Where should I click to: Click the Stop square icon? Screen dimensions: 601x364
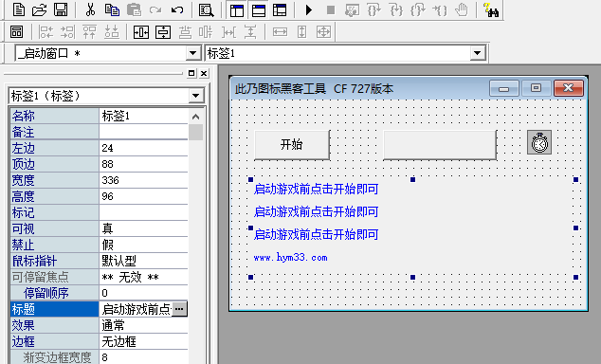331,9
